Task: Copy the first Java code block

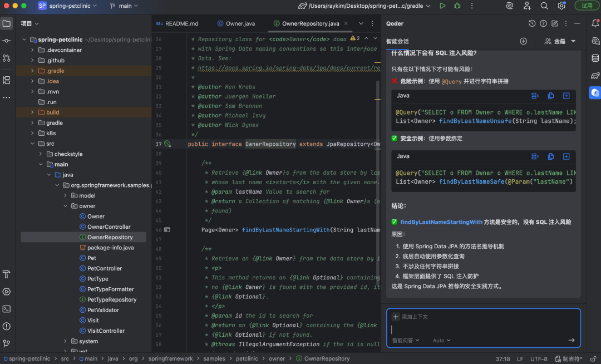Action: [x=551, y=96]
